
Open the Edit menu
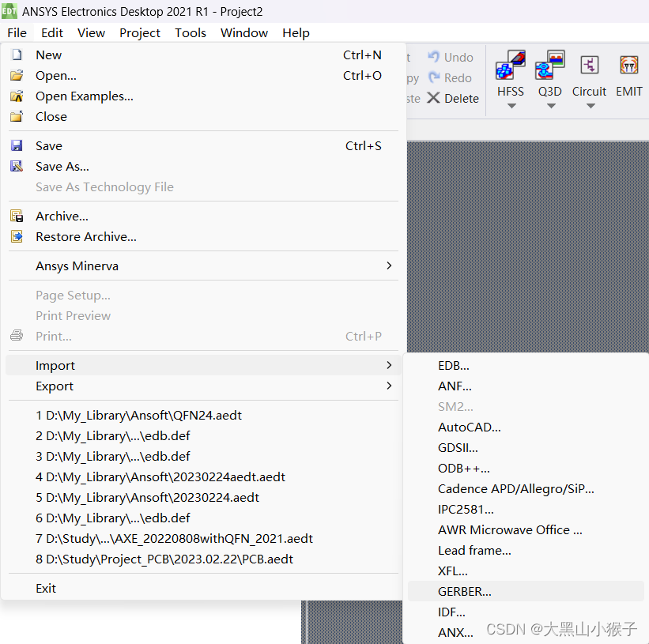tap(52, 32)
